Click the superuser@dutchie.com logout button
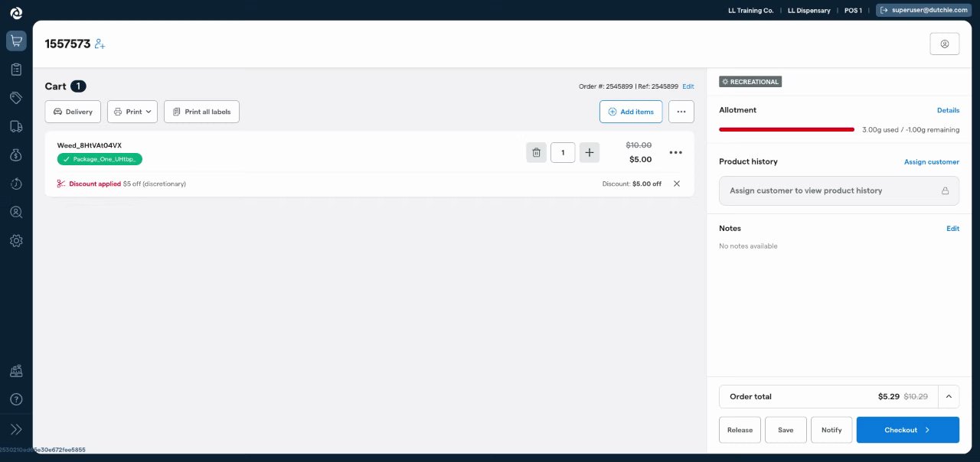The image size is (980, 462). pos(923,11)
